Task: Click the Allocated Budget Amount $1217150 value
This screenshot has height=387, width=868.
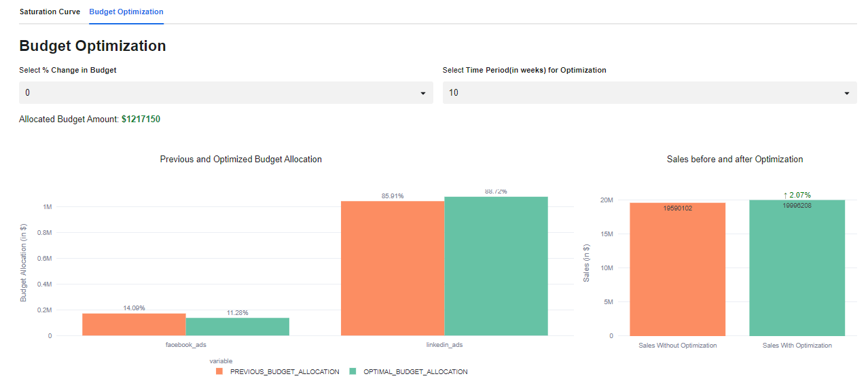Action: [141, 119]
